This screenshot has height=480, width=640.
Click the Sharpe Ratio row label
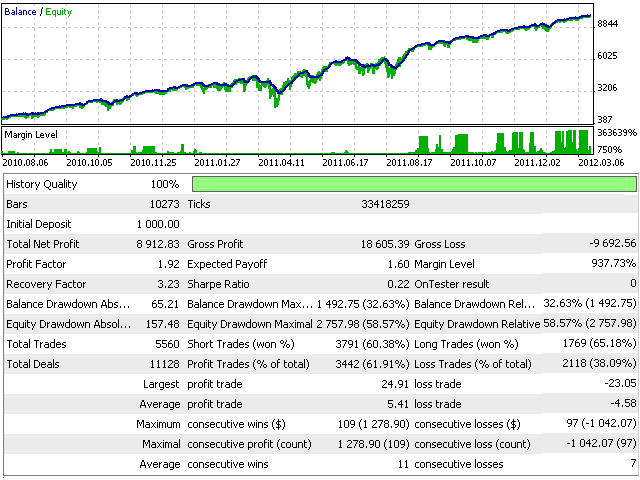218,284
